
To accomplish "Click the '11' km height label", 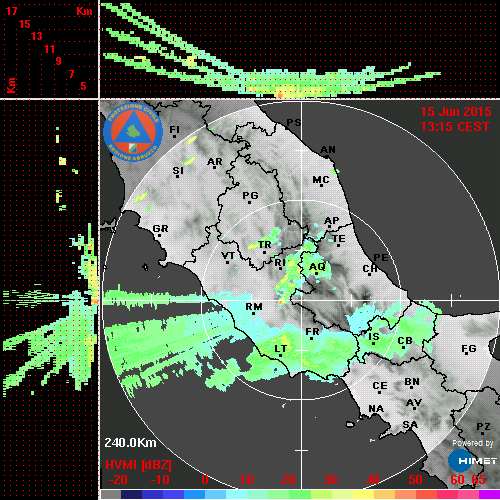I will pyautogui.click(x=49, y=49).
